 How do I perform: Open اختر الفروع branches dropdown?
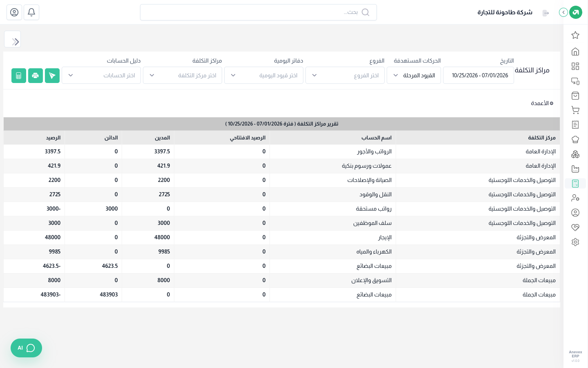[x=345, y=75]
